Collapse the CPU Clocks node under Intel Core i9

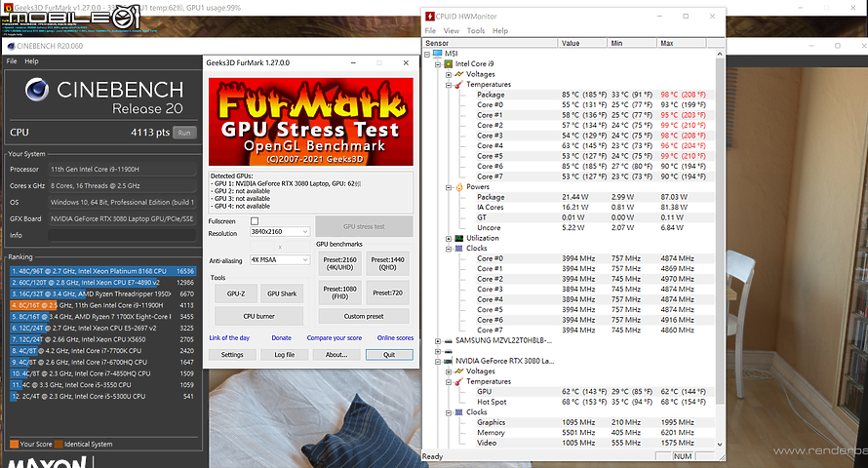click(449, 249)
